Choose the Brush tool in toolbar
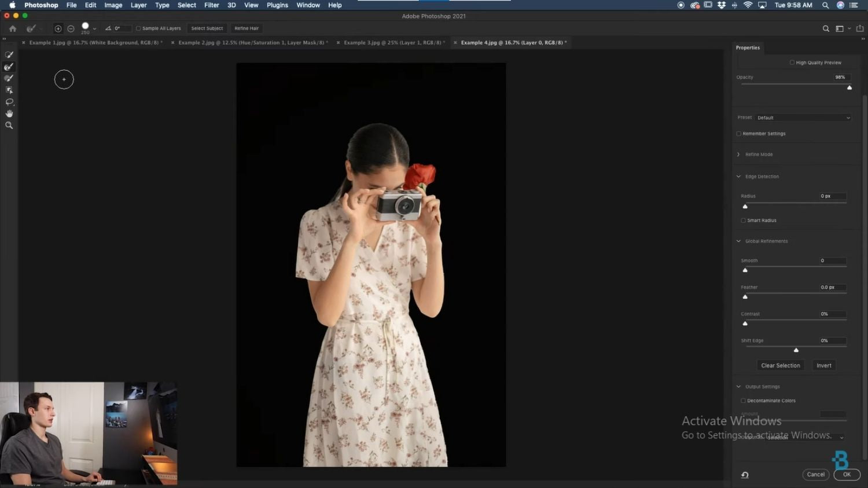Screen dimensions: 868x488 [9, 78]
